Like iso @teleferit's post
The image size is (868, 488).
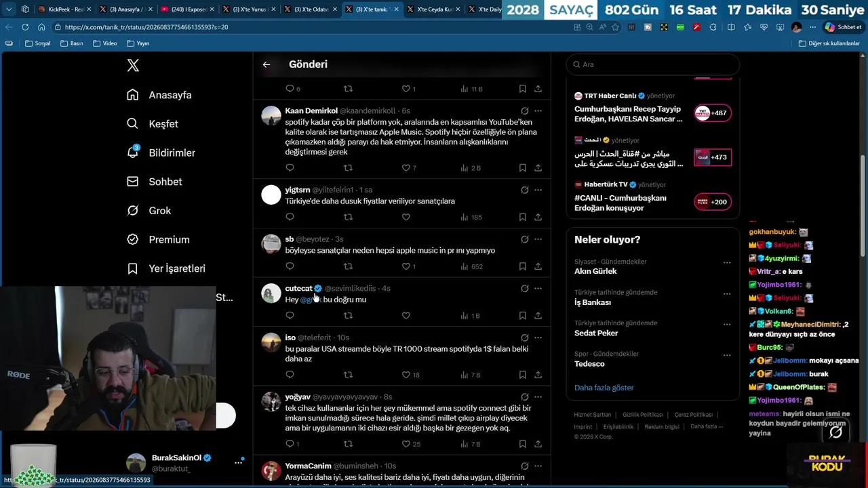coord(406,375)
